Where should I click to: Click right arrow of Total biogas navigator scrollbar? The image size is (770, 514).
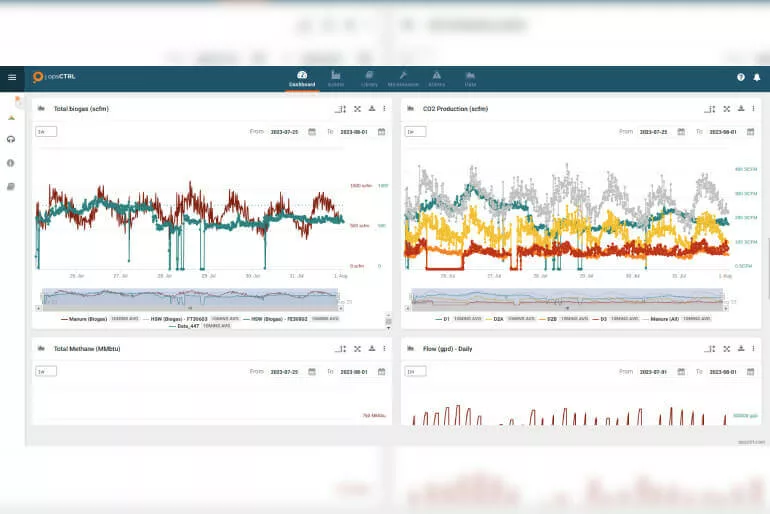click(341, 308)
